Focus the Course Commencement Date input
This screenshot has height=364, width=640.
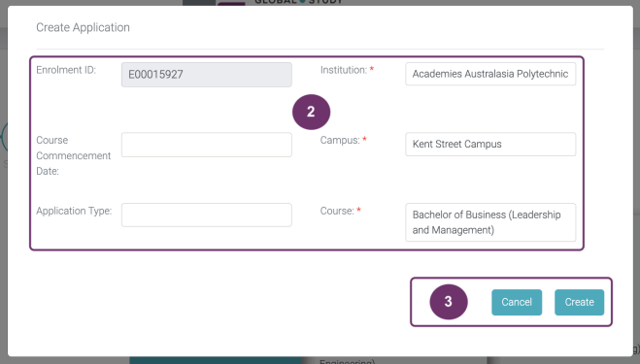pyautogui.click(x=207, y=145)
